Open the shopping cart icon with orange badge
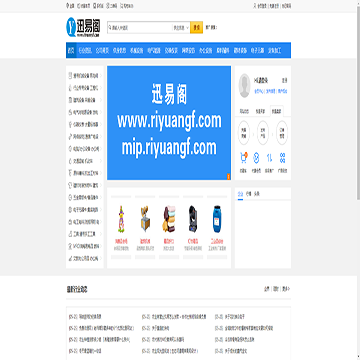360x360 pixels. point(243,158)
